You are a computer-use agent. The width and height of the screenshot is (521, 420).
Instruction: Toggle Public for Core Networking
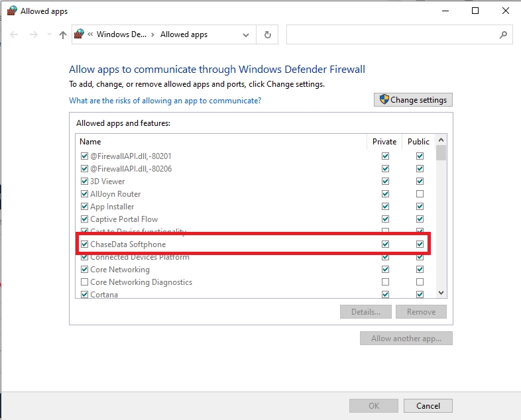pyautogui.click(x=420, y=269)
